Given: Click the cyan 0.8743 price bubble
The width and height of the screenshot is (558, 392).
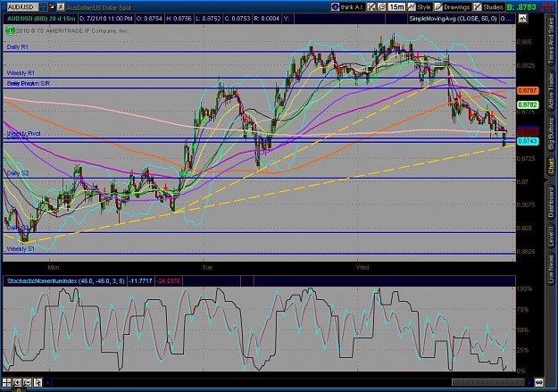Looking at the screenshot, I should tap(528, 141).
